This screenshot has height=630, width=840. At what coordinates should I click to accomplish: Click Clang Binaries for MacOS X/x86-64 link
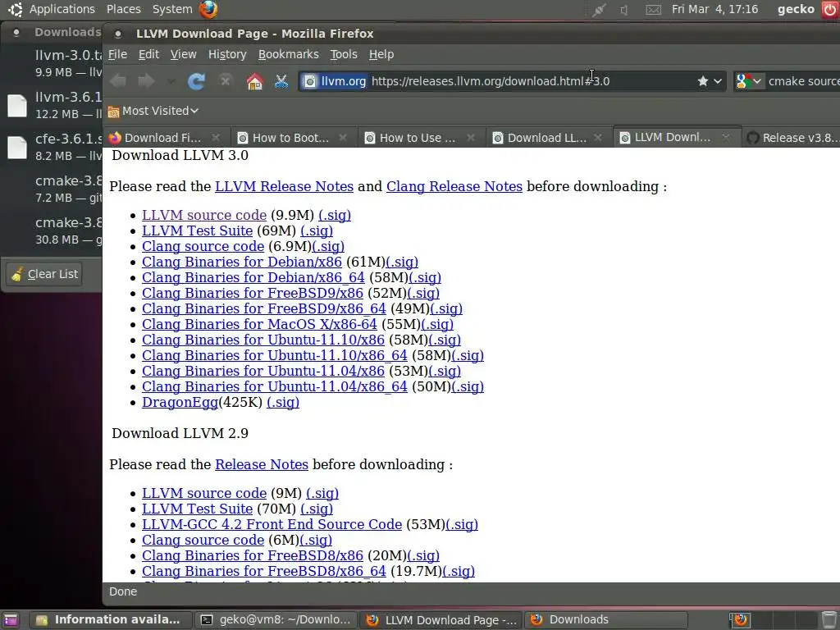tap(259, 324)
